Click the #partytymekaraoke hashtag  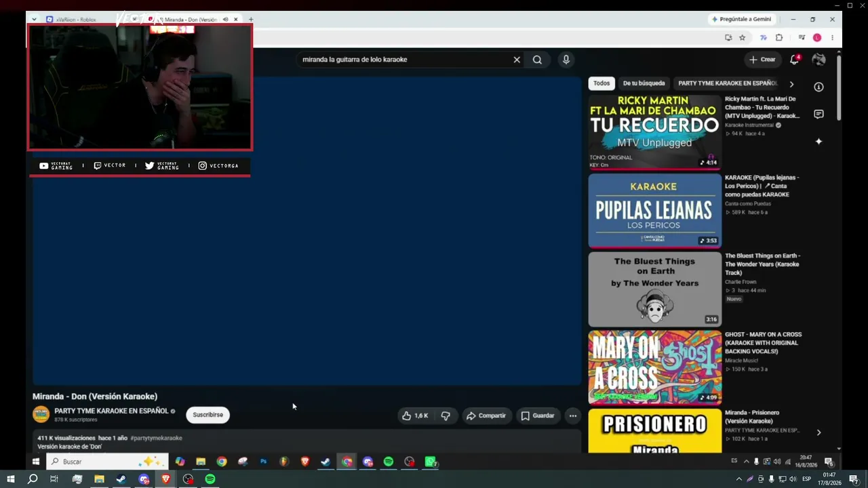pyautogui.click(x=156, y=438)
